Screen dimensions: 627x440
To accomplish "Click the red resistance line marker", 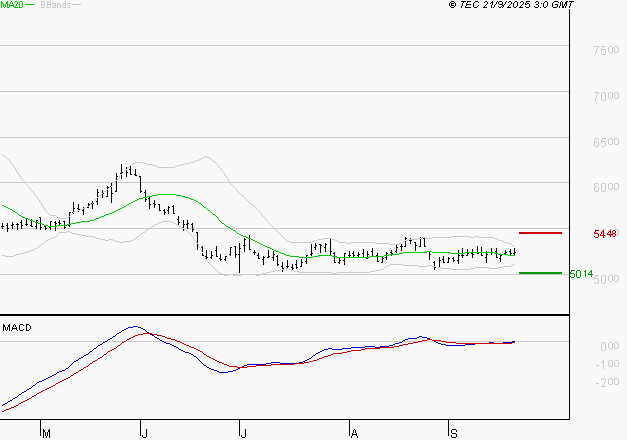I will [x=539, y=233].
